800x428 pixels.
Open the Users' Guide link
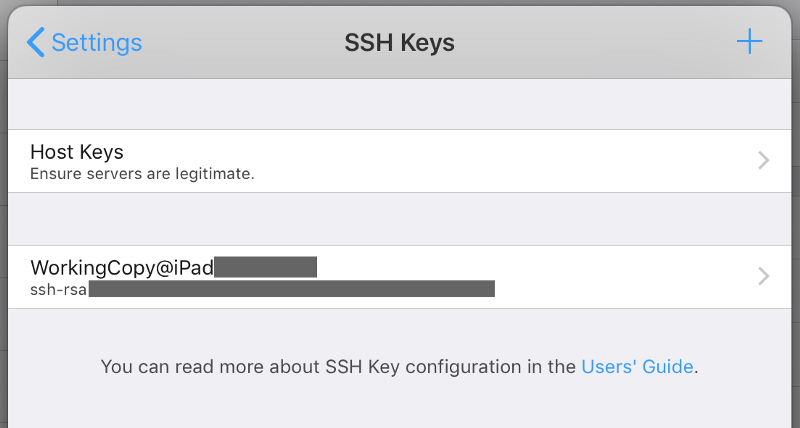click(637, 367)
